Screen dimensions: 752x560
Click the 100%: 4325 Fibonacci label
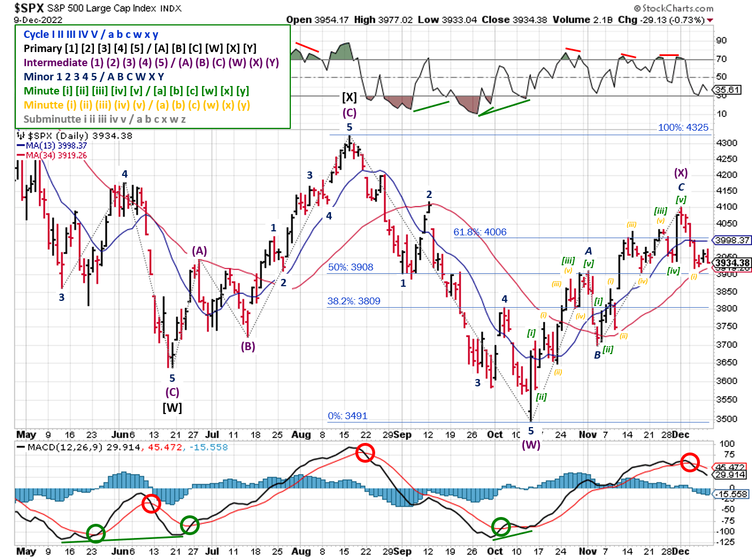coord(683,127)
